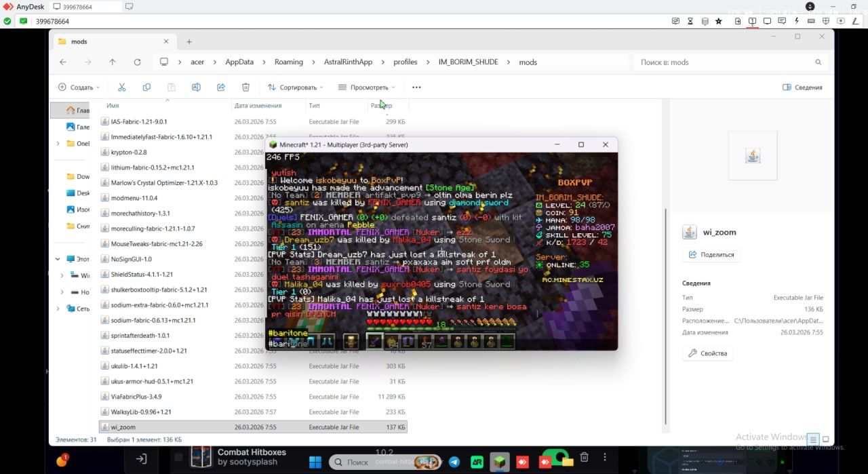Select the krypton-0.2.8 file
This screenshot has width=868, height=474.
pyautogui.click(x=252, y=152)
